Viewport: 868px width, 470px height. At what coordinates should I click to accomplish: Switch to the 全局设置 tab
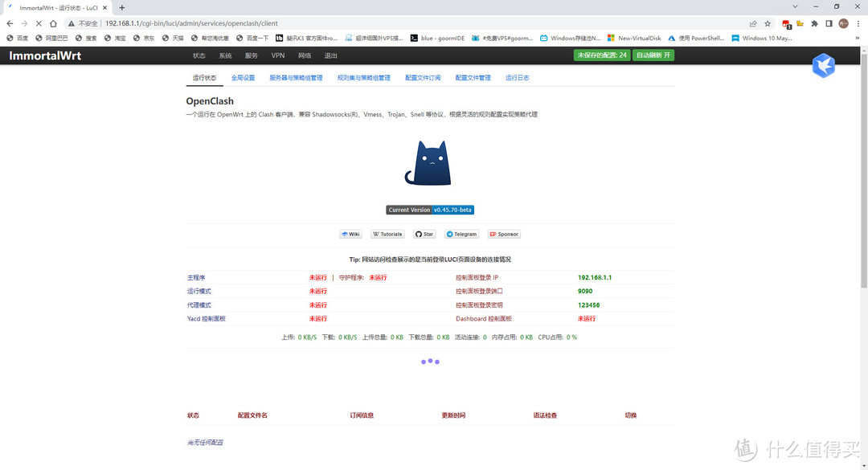pyautogui.click(x=243, y=78)
